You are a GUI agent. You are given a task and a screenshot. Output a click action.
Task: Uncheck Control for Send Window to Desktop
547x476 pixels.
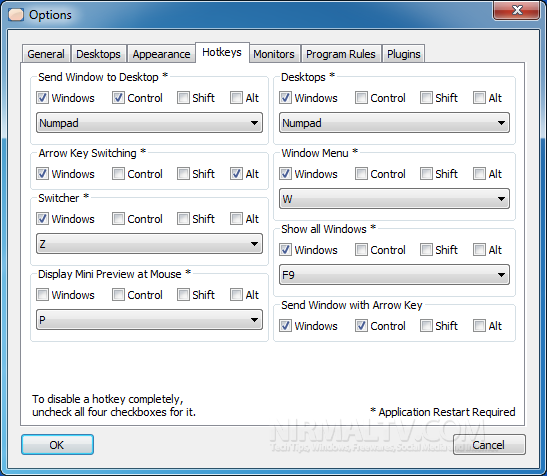click(x=118, y=98)
